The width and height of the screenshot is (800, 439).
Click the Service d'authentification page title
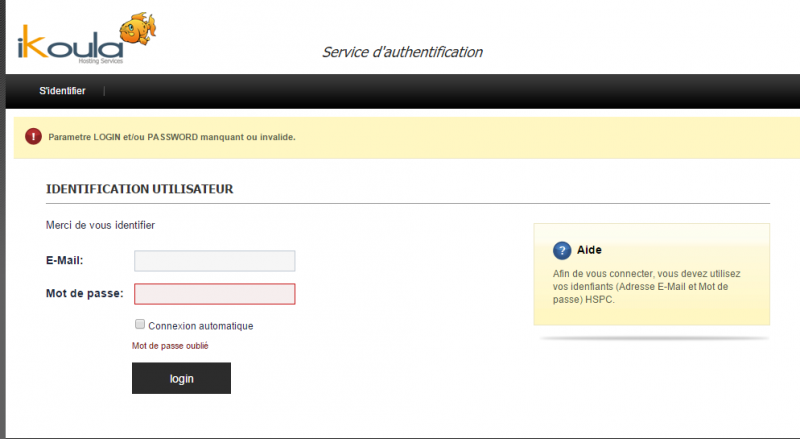tap(402, 52)
